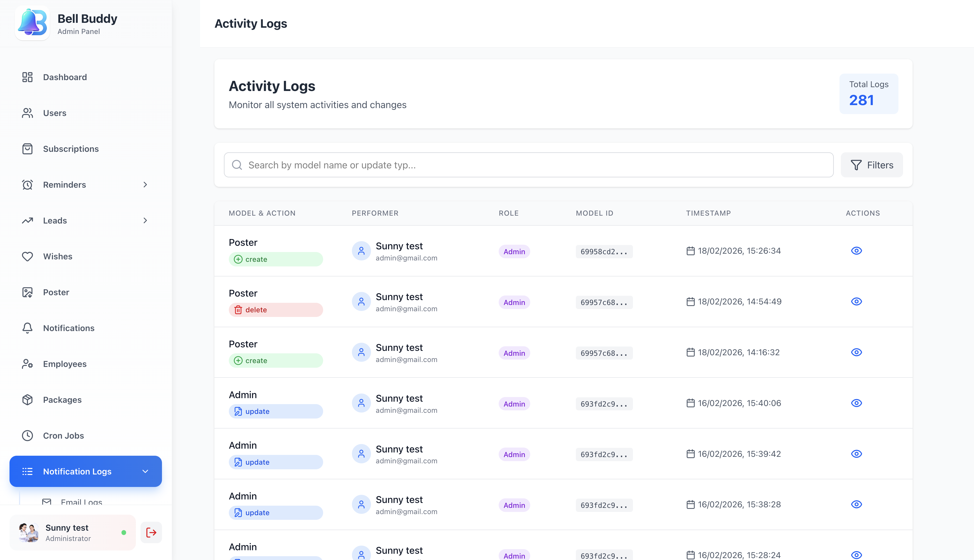Open the Subscriptions section
This screenshot has height=560, width=974.
(x=71, y=149)
